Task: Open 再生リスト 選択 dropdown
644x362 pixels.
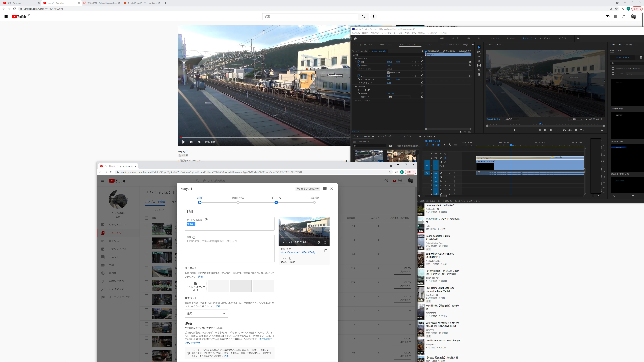Action: tap(206, 314)
